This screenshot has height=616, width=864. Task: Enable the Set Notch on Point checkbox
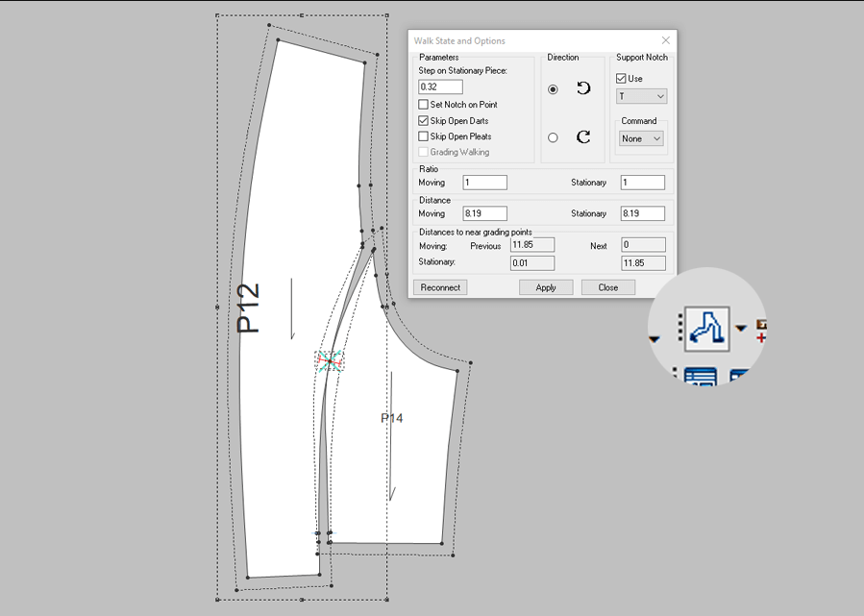pos(424,105)
